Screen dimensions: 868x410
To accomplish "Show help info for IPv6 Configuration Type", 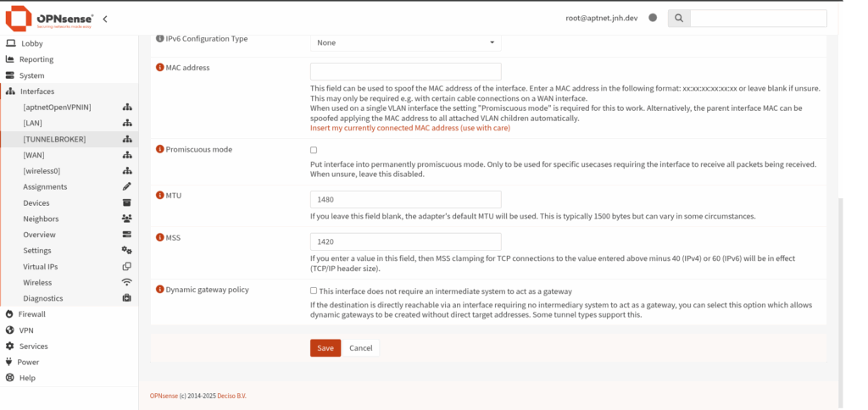I will pyautogui.click(x=160, y=39).
